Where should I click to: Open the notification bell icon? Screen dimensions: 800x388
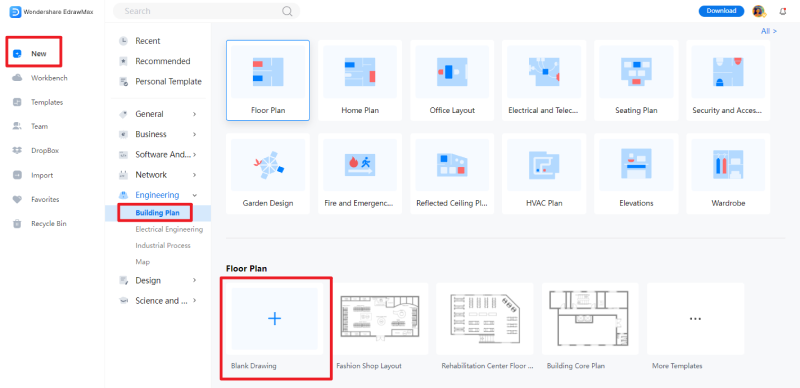783,11
